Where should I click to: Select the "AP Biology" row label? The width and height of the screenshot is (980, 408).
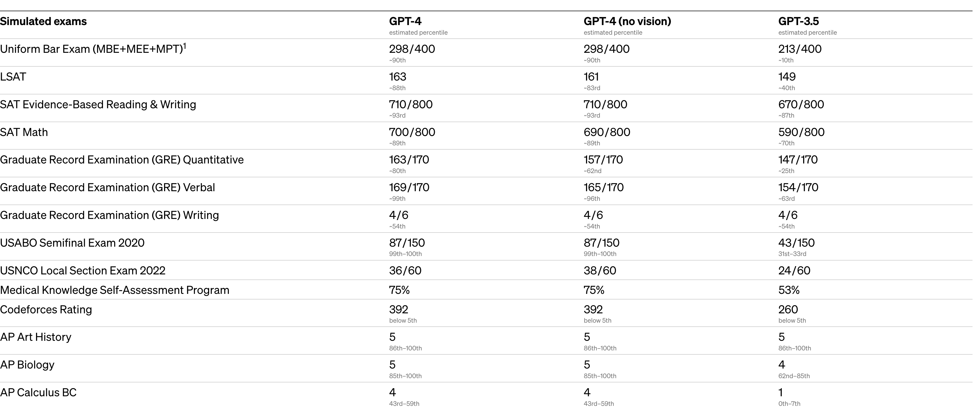[x=27, y=365]
